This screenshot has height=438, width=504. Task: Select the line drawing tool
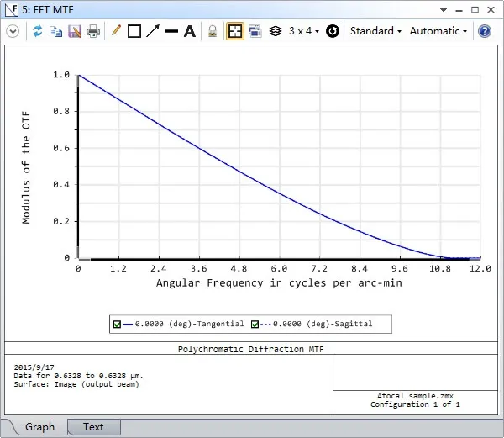[171, 31]
